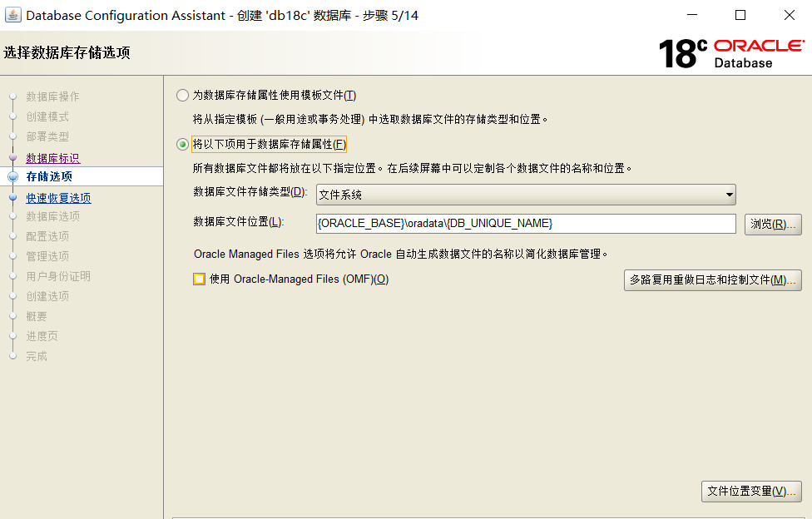Select the 存储选项 step in sidebar
Image resolution: width=812 pixels, height=519 pixels.
click(49, 176)
